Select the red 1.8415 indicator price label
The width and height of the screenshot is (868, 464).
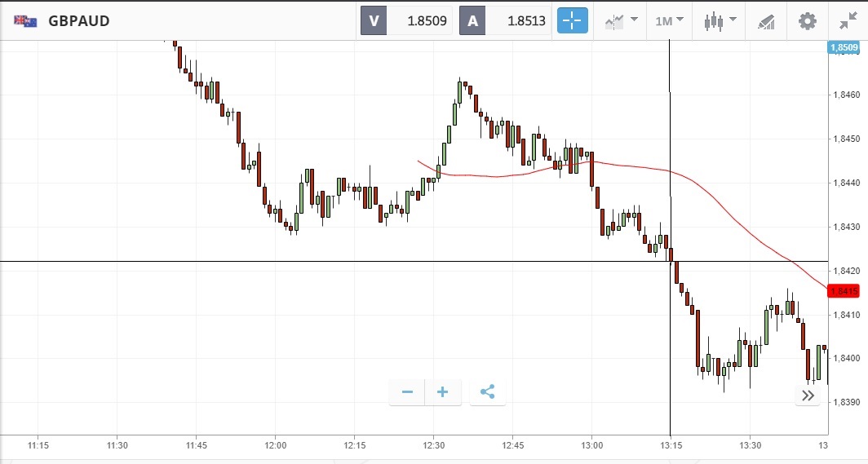tap(843, 291)
